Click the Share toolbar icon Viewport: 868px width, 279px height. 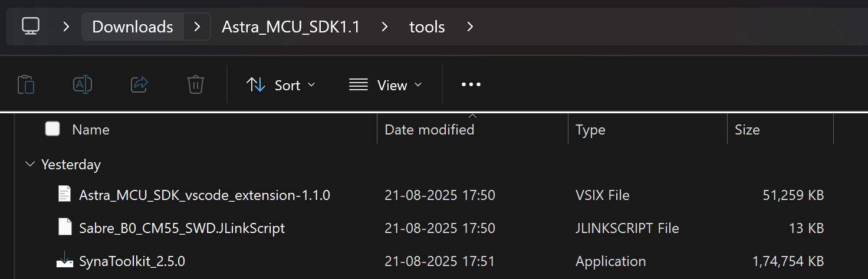[x=139, y=85]
